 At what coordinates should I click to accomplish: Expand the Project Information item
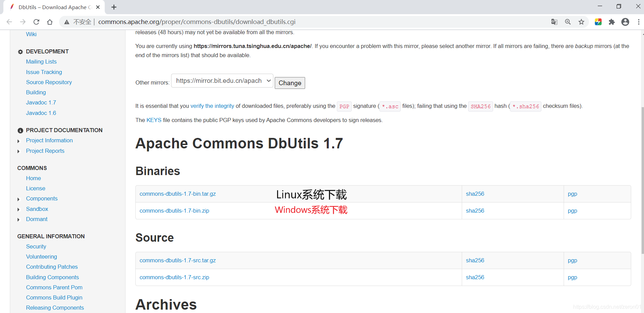(19, 141)
